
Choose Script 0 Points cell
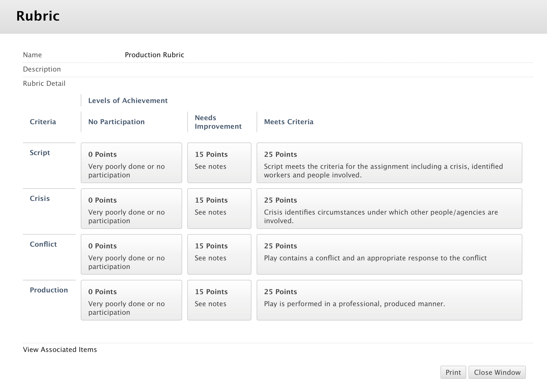pos(131,163)
